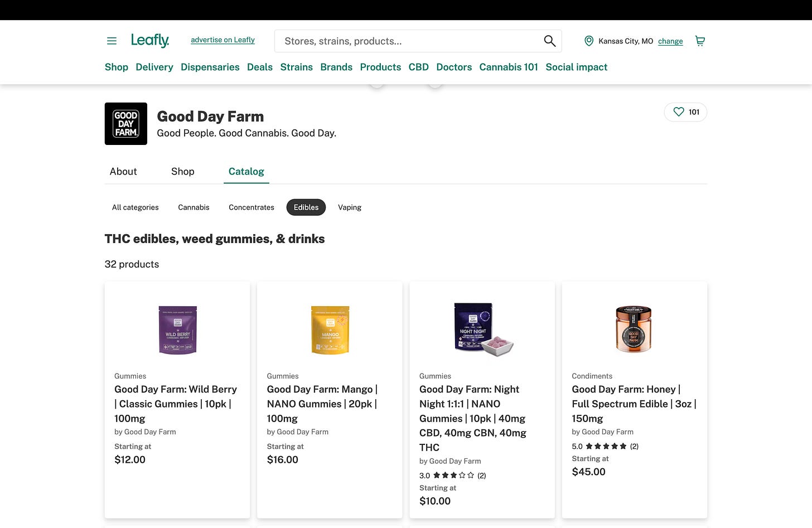Click the $16.00 price on Mango
812x528 pixels.
283,460
